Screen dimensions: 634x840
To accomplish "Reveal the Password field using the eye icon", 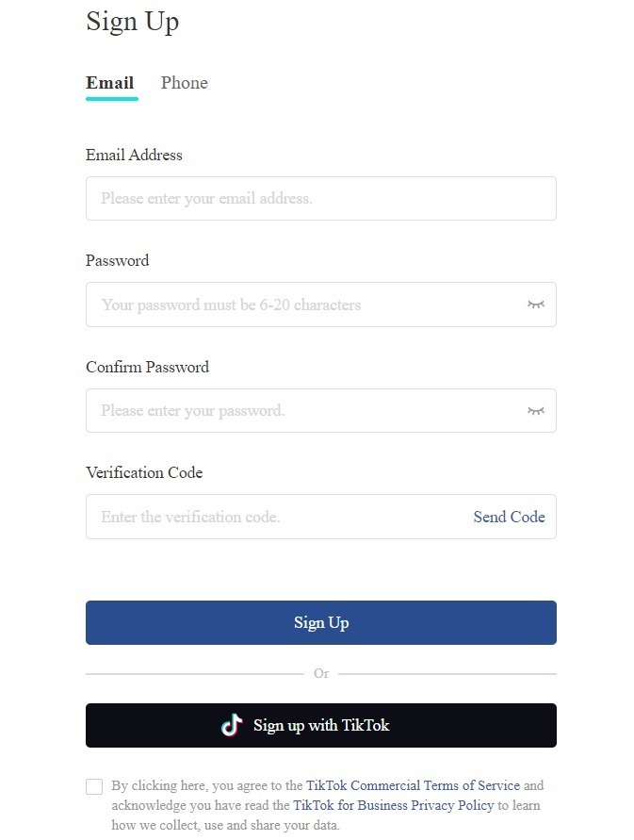I will (x=535, y=305).
